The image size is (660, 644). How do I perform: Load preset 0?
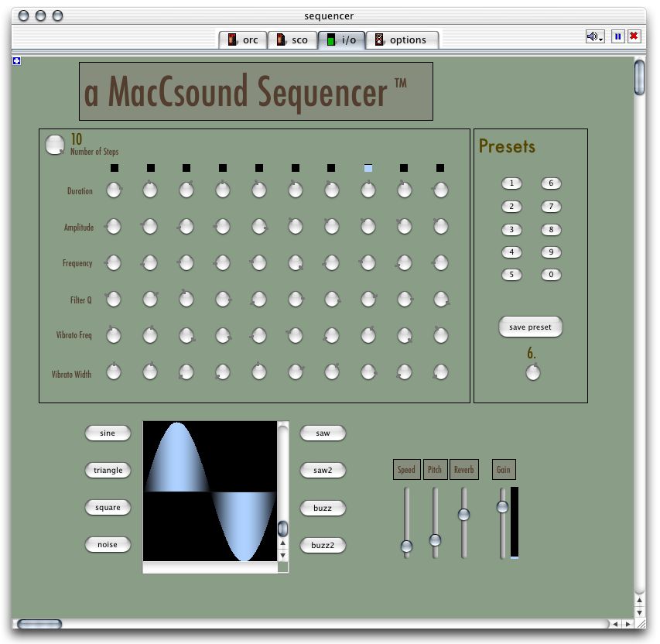[551, 275]
